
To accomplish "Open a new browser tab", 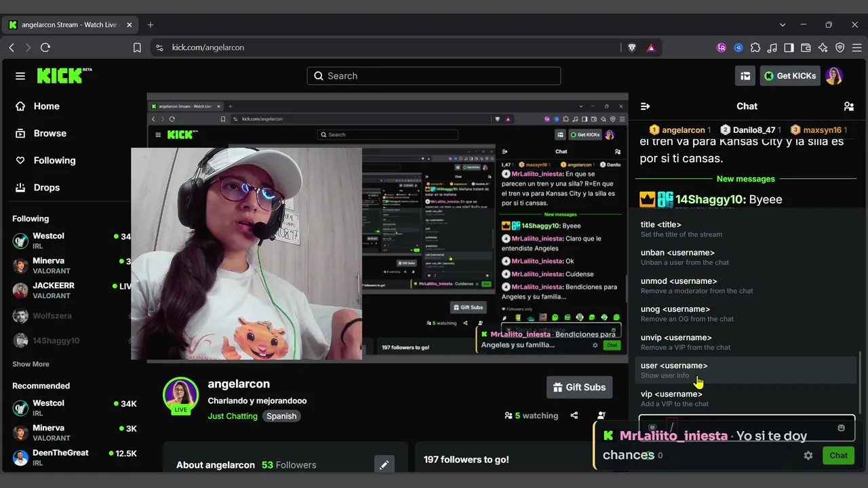I will click(151, 25).
